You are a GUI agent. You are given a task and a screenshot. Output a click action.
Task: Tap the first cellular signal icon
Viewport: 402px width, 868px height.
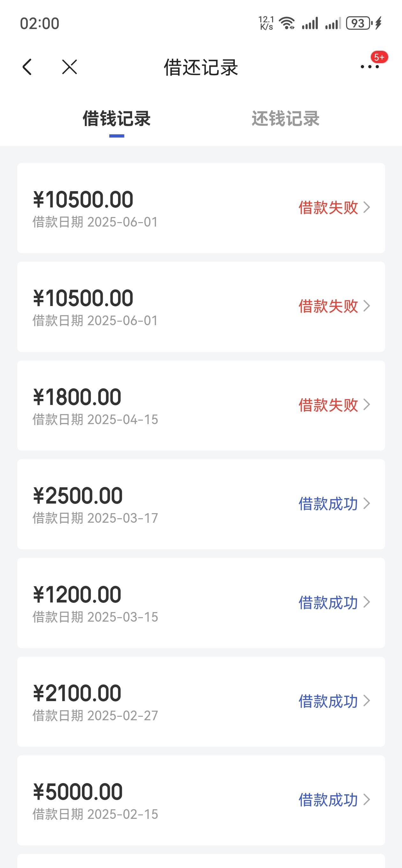pyautogui.click(x=310, y=23)
